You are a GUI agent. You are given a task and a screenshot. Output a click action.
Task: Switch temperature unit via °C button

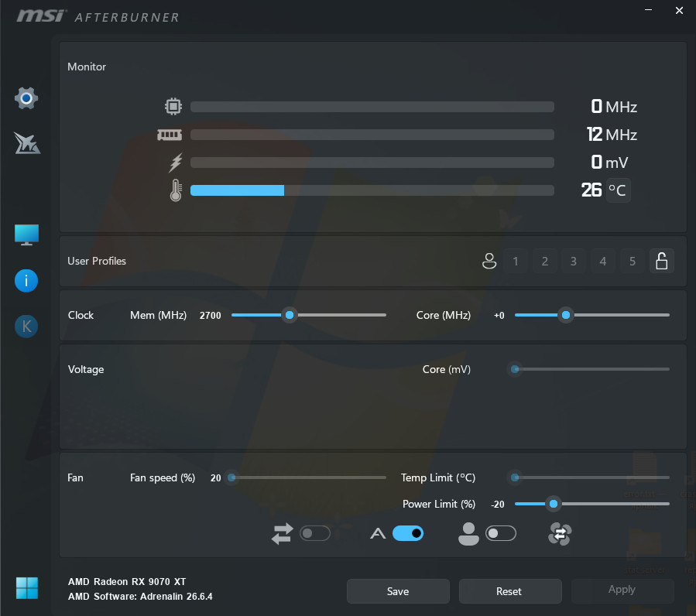pyautogui.click(x=618, y=190)
